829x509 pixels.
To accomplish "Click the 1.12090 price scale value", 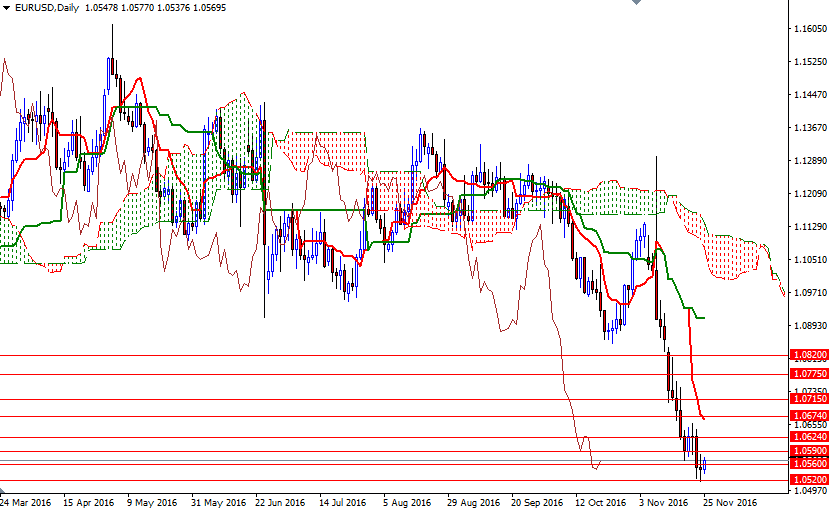I will 810,194.
